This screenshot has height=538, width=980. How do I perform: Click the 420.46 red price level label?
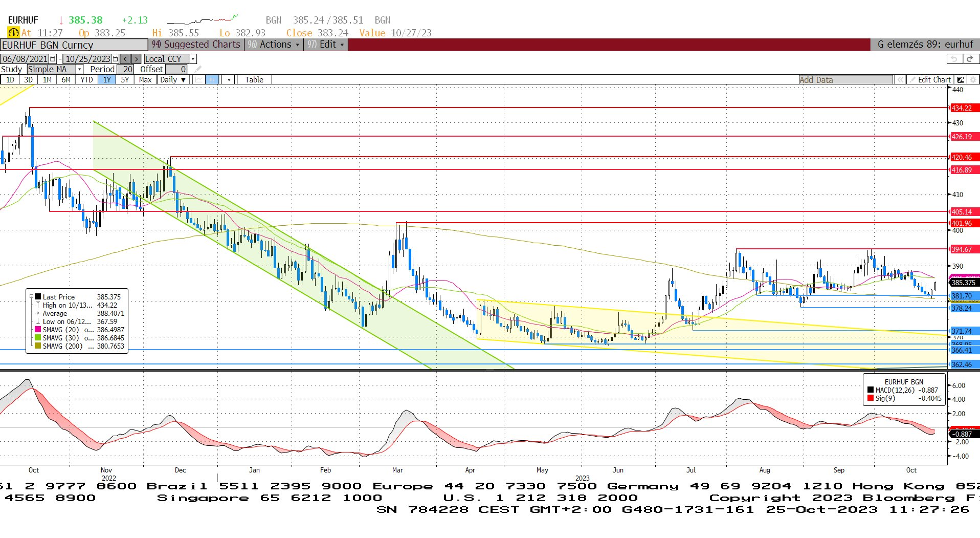(964, 157)
